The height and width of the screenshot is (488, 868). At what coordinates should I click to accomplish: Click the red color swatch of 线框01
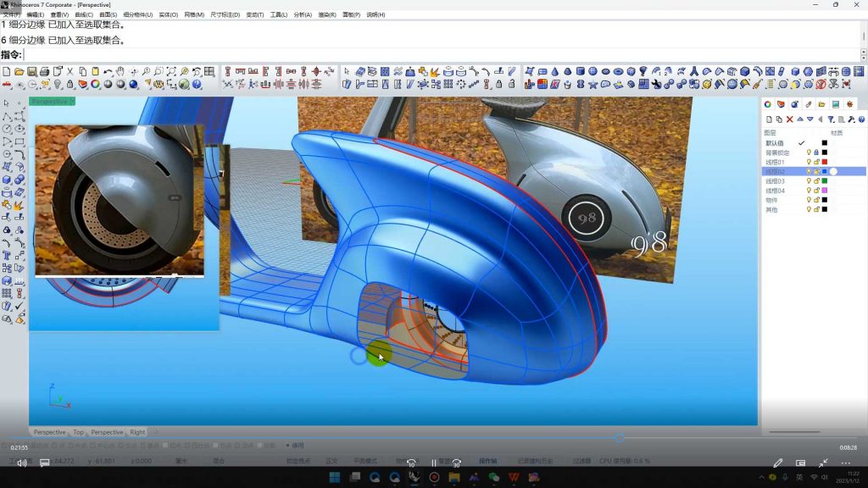pos(824,162)
